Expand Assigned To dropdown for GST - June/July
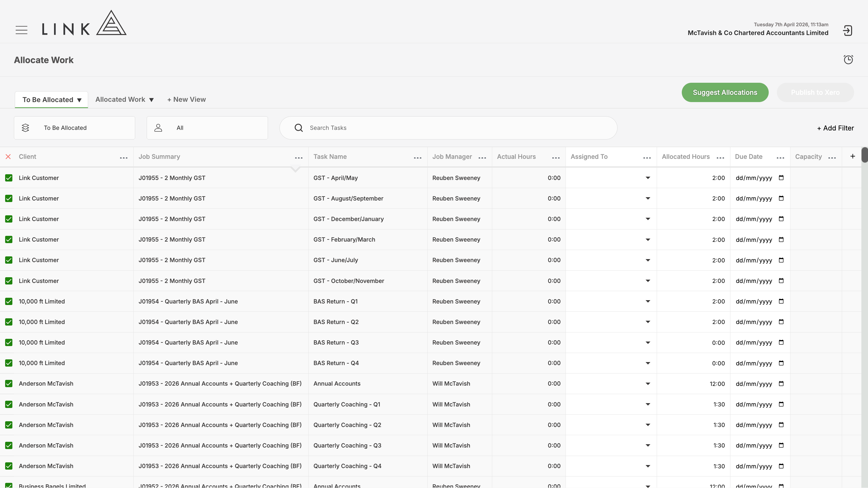 tap(648, 260)
